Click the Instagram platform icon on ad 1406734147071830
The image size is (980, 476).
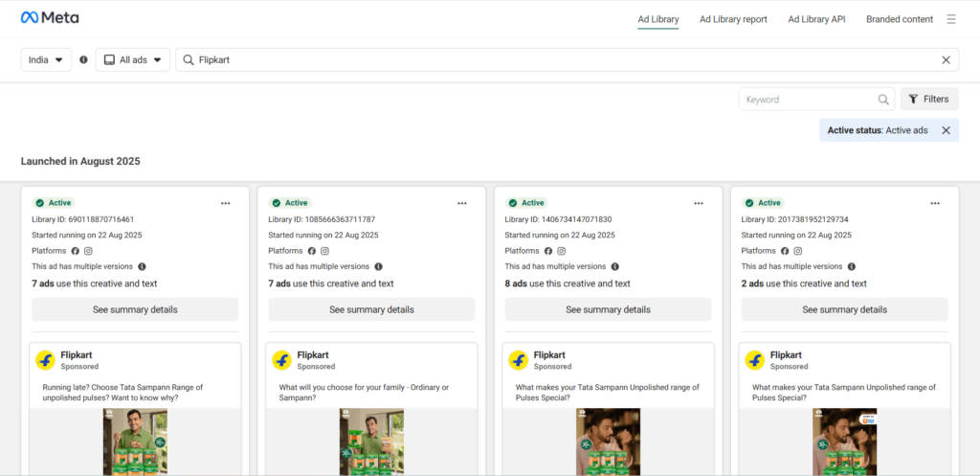click(x=561, y=251)
